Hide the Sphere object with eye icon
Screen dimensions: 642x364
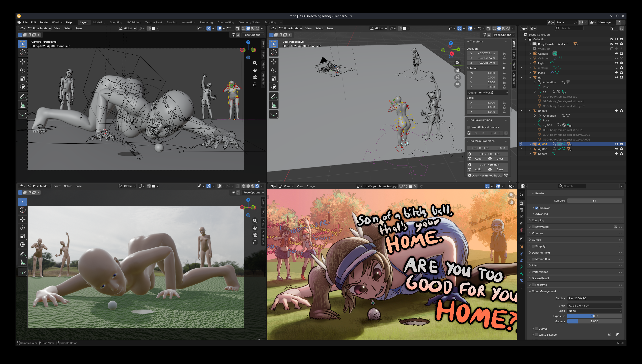[x=616, y=154]
